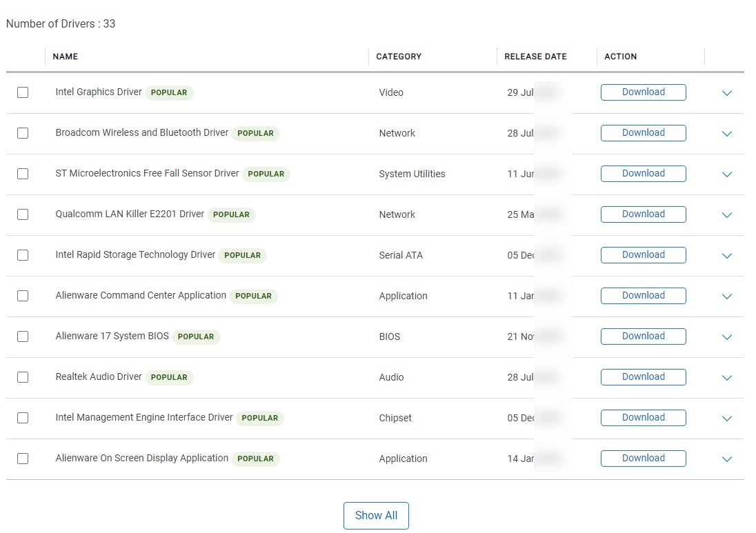This screenshot has width=756, height=533.
Task: Click ST Microelectronics Free Fall Sensor Driver name
Action: pos(147,173)
